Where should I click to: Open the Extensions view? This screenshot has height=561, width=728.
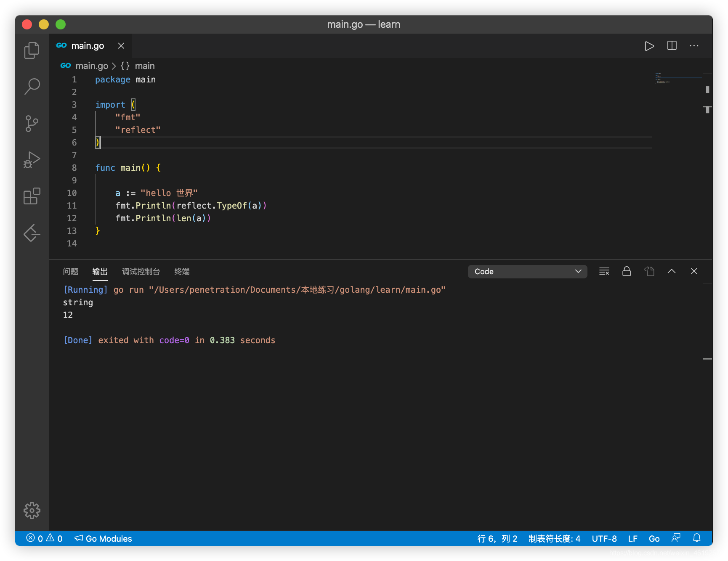click(x=32, y=196)
